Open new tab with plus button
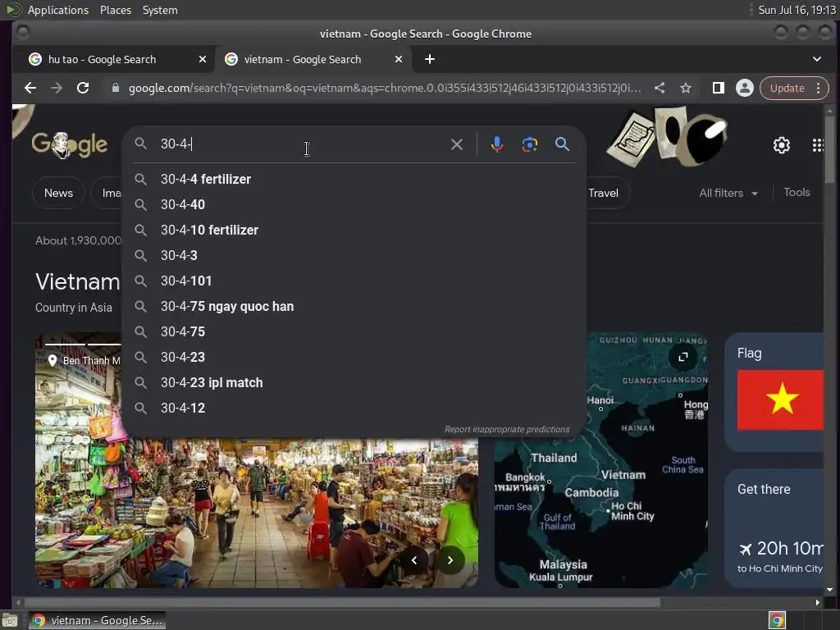 (x=430, y=59)
